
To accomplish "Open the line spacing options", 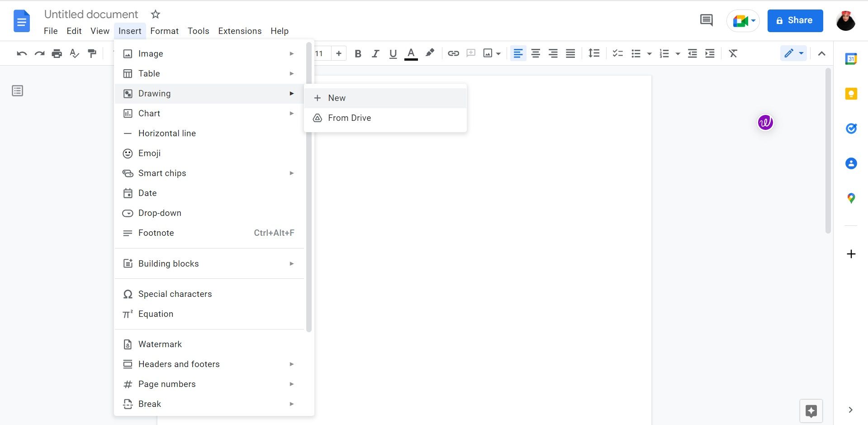I will [594, 53].
